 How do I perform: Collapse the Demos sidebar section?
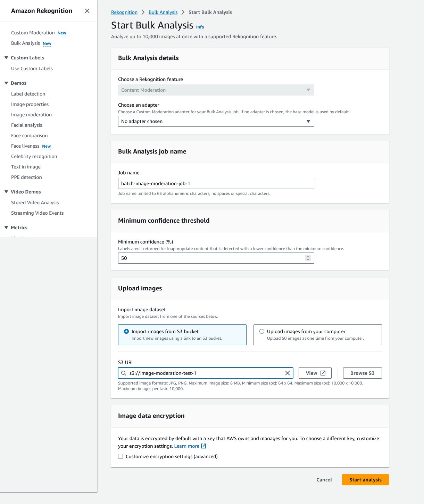[6, 83]
